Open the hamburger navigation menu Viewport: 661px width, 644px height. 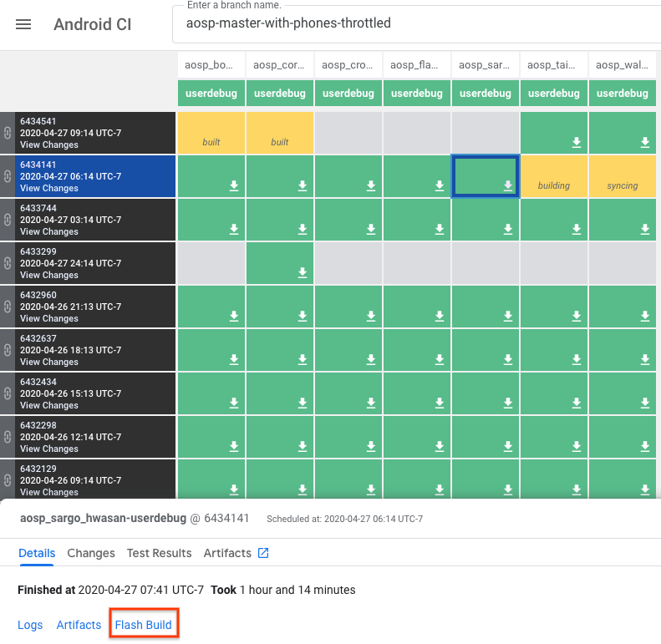(x=23, y=24)
